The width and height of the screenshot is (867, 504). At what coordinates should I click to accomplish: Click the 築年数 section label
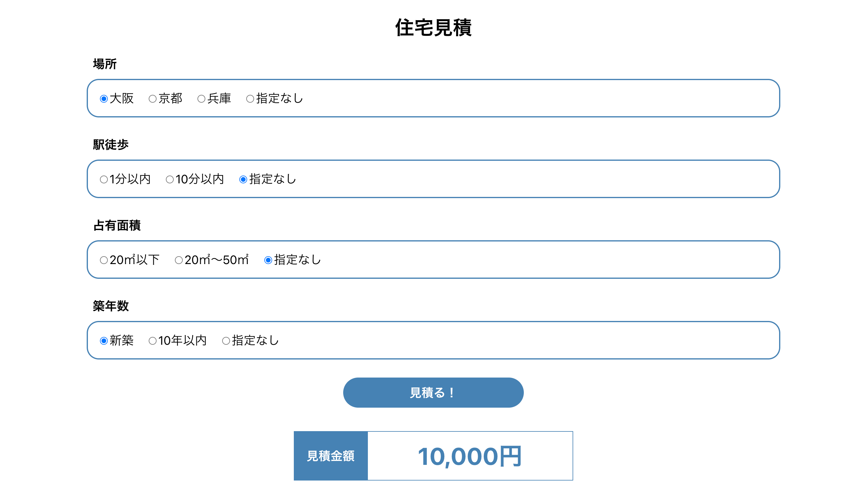click(111, 306)
